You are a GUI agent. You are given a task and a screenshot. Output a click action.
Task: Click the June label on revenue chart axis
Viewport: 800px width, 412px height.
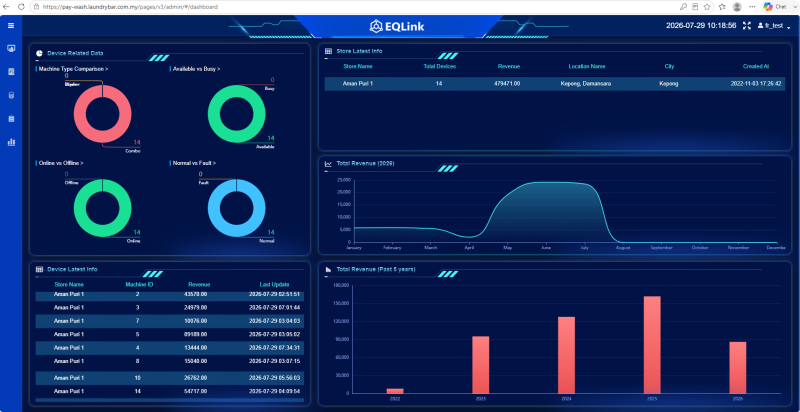[x=546, y=248]
